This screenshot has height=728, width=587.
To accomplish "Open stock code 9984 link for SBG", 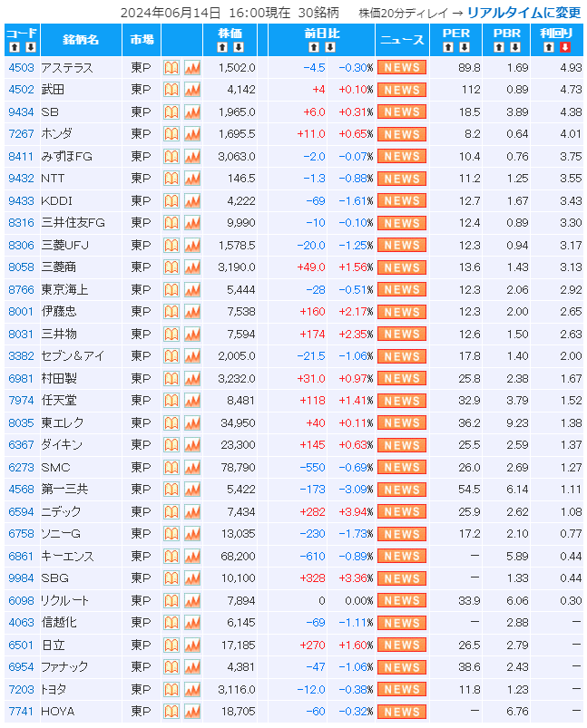I will click(x=20, y=578).
